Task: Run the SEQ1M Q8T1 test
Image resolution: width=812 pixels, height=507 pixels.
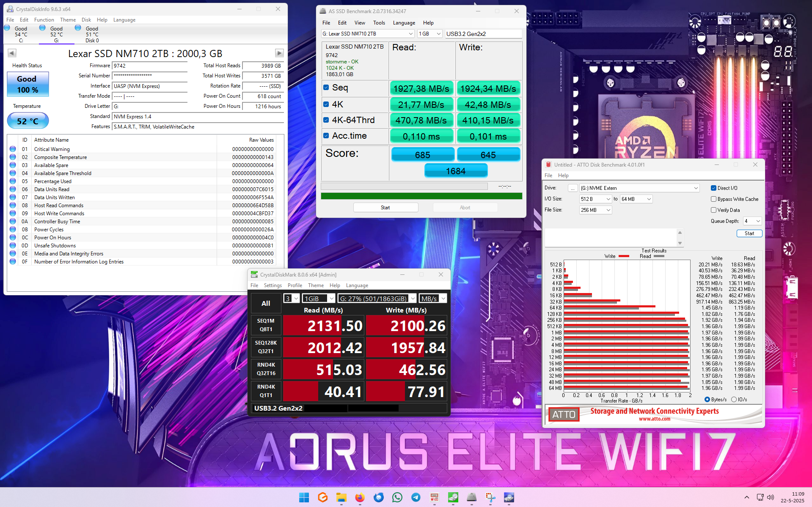Action: pyautogui.click(x=266, y=325)
